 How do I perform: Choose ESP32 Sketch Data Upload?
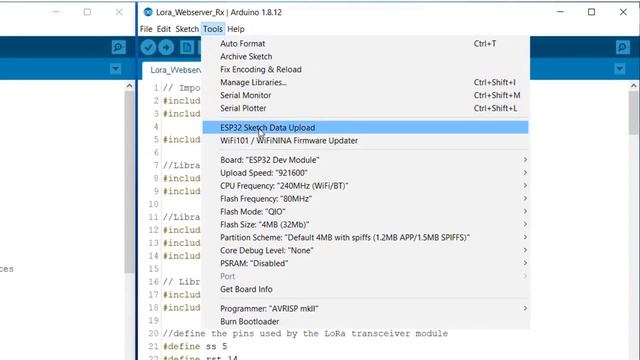pyautogui.click(x=365, y=127)
